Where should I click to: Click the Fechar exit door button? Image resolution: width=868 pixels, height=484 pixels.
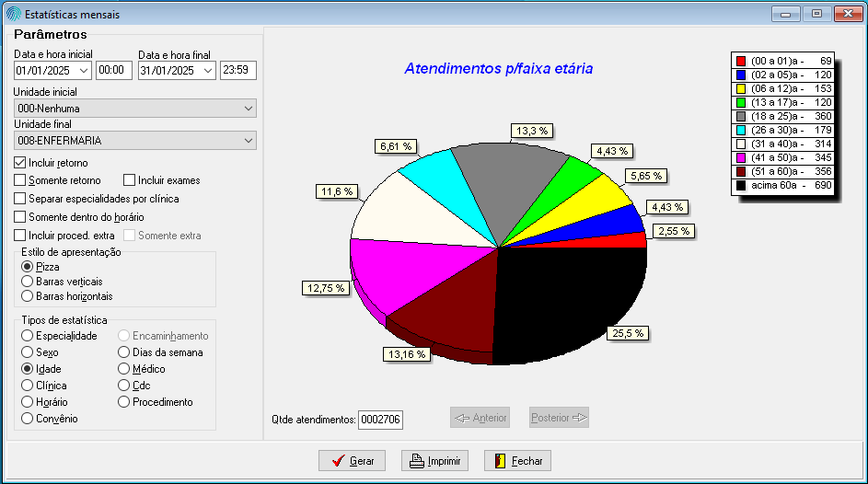coord(517,461)
